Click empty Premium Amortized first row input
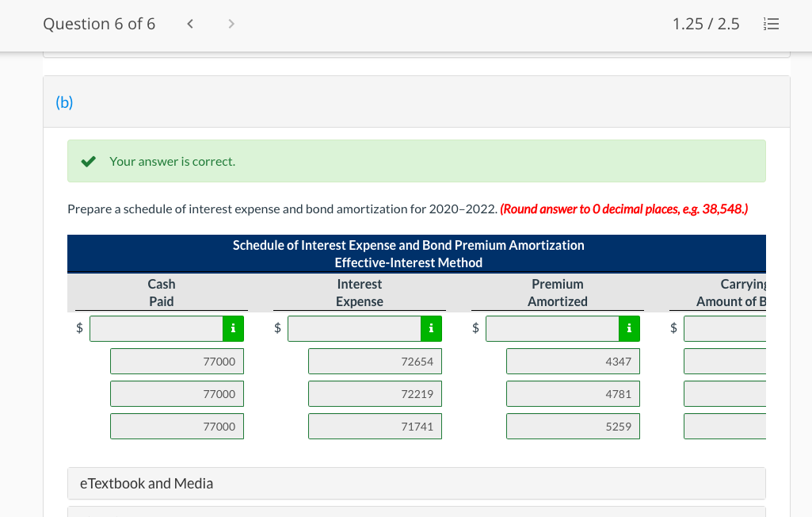The image size is (812, 517). pyautogui.click(x=552, y=328)
